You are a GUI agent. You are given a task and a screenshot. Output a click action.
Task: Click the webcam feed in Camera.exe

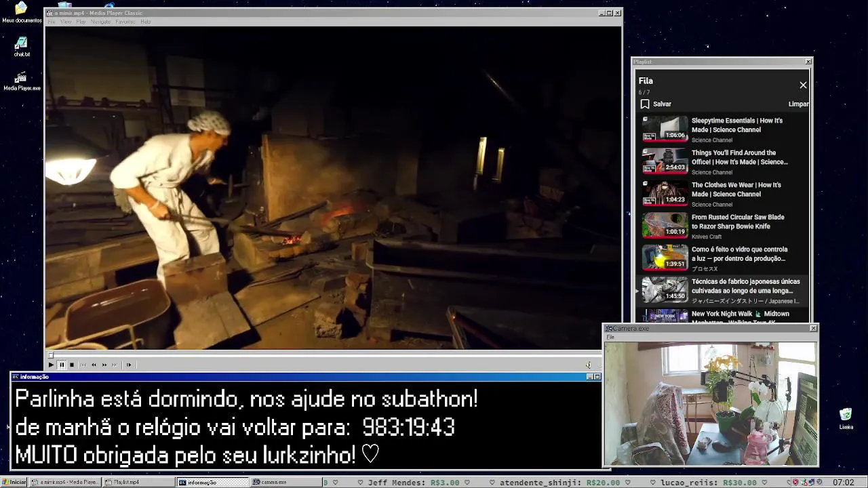(x=711, y=403)
